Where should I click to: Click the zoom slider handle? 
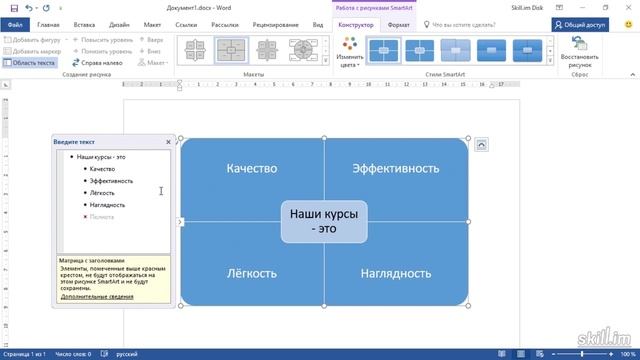coord(582,354)
